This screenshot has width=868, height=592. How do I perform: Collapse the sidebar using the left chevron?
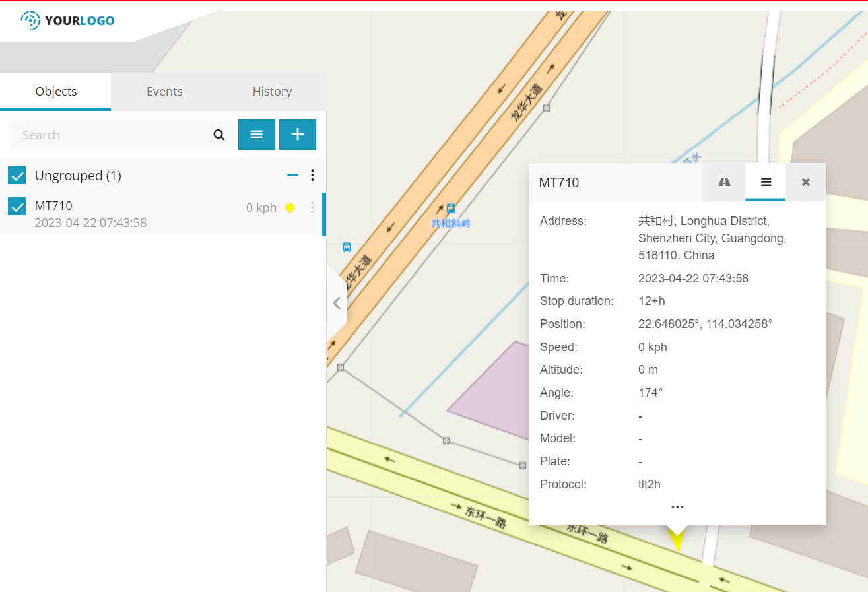(337, 302)
